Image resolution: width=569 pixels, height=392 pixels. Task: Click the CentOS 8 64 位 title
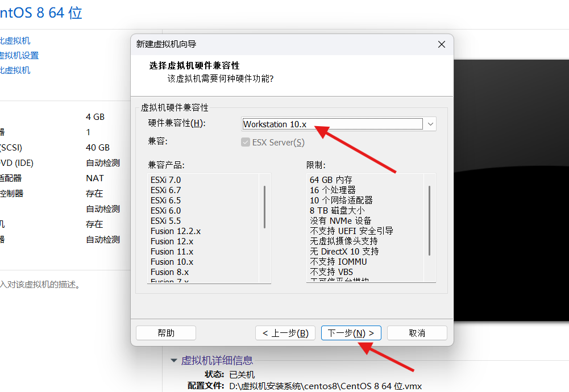tap(41, 12)
